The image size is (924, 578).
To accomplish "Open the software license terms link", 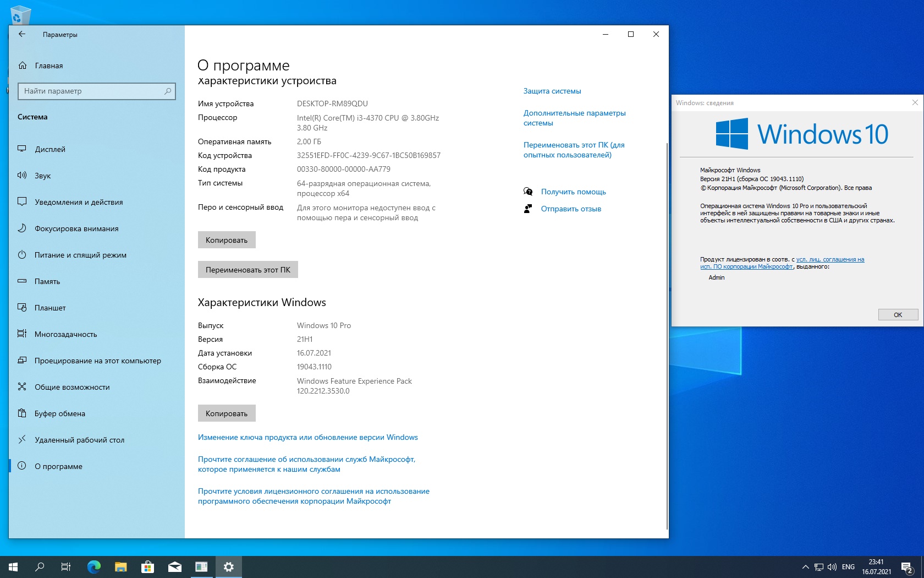I will (x=313, y=496).
